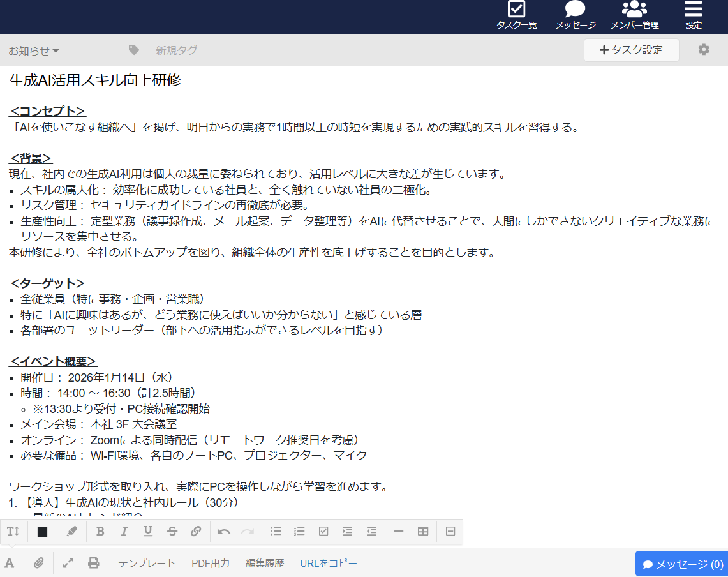Switch to タスク一覧 in the top bar
This screenshot has width=728, height=577.
point(516,16)
